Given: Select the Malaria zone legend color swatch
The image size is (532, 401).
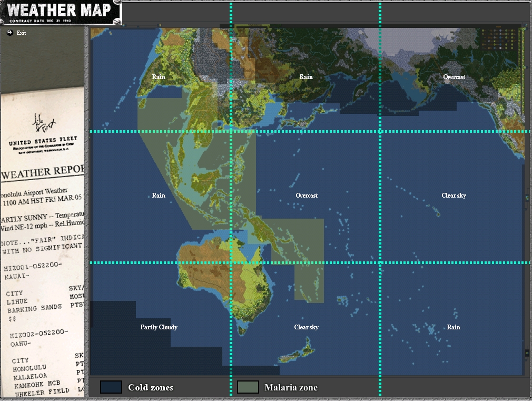Looking at the screenshot, I should click(x=248, y=387).
